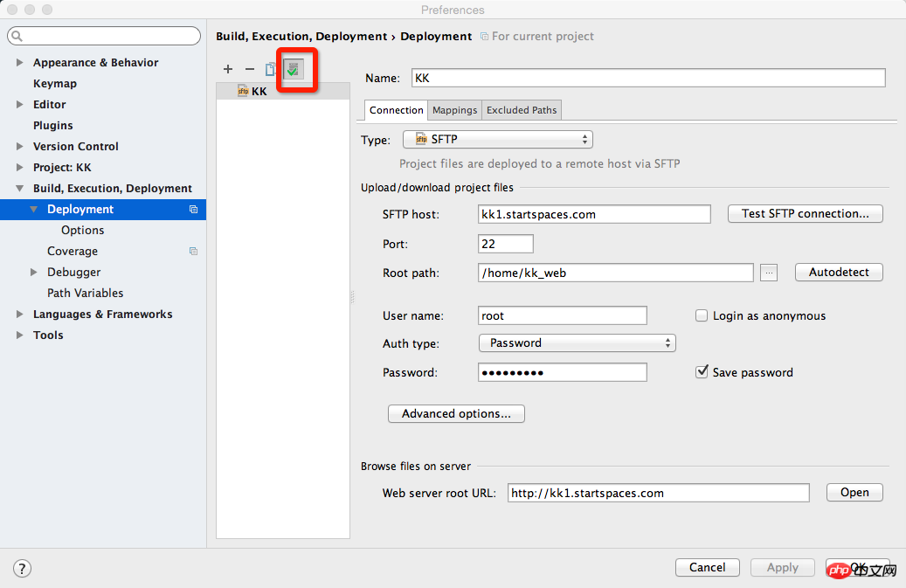Click the search magnifier icon in settings
The image size is (906, 588).
click(x=17, y=36)
